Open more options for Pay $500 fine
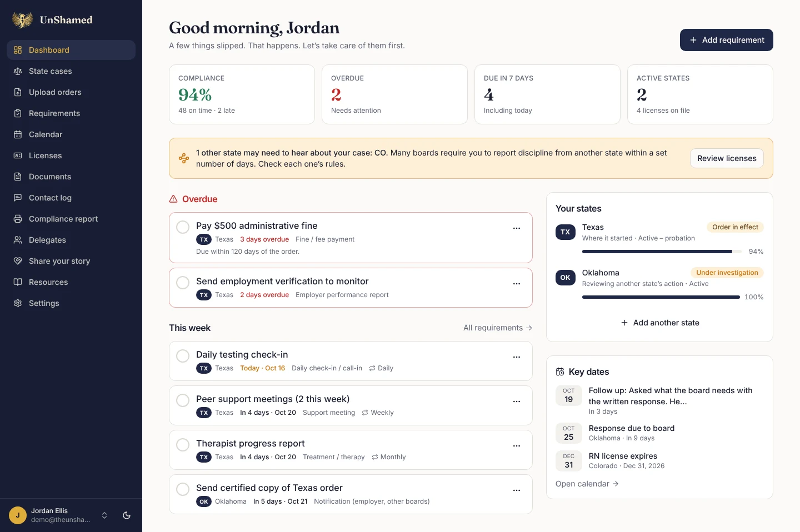 point(517,228)
